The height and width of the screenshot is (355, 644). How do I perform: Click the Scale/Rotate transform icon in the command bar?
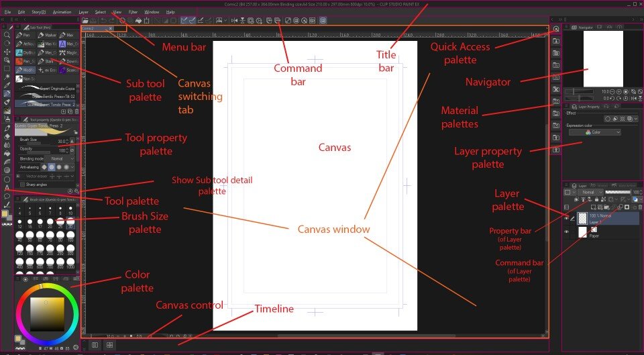(147, 21)
